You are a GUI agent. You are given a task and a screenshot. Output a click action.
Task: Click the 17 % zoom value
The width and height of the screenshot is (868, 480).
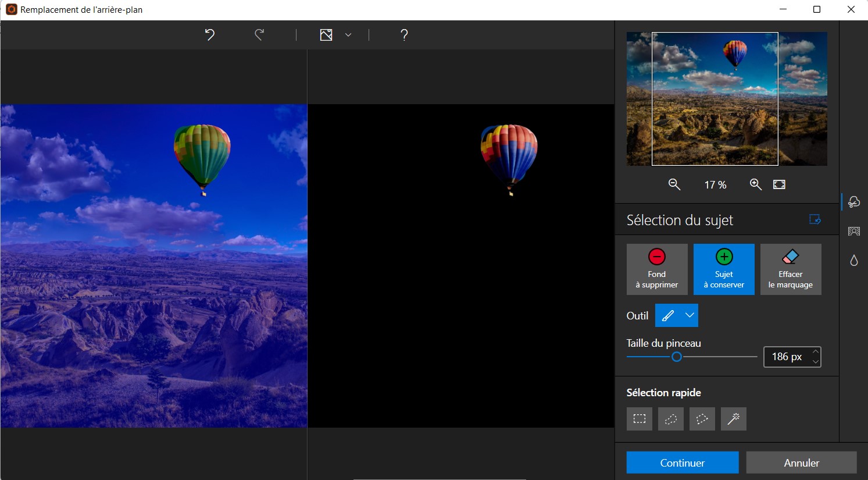pyautogui.click(x=715, y=184)
